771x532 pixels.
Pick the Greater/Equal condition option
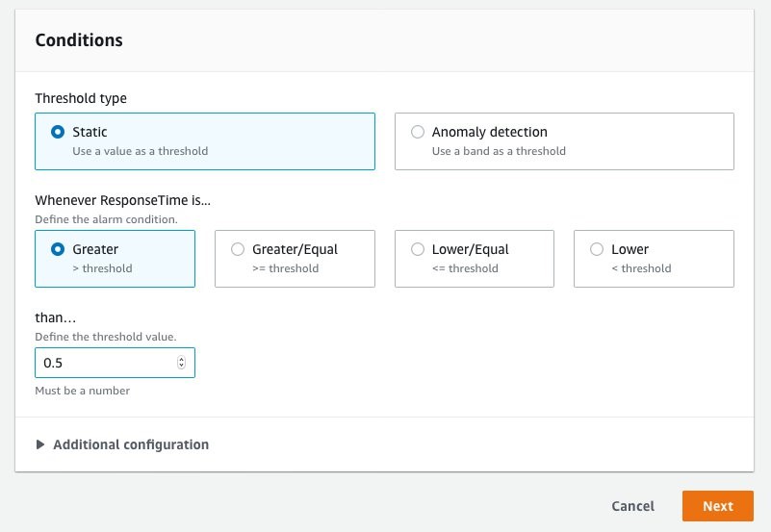pyautogui.click(x=238, y=249)
